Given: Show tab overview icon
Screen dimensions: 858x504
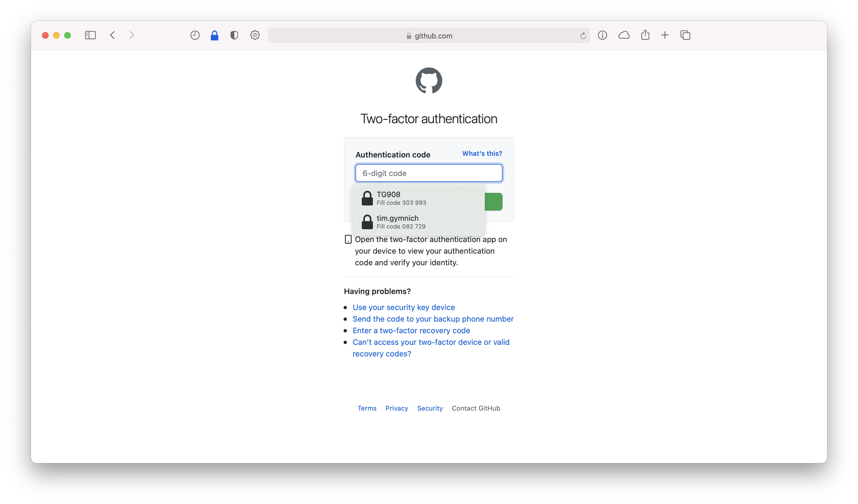Looking at the screenshot, I should point(685,35).
